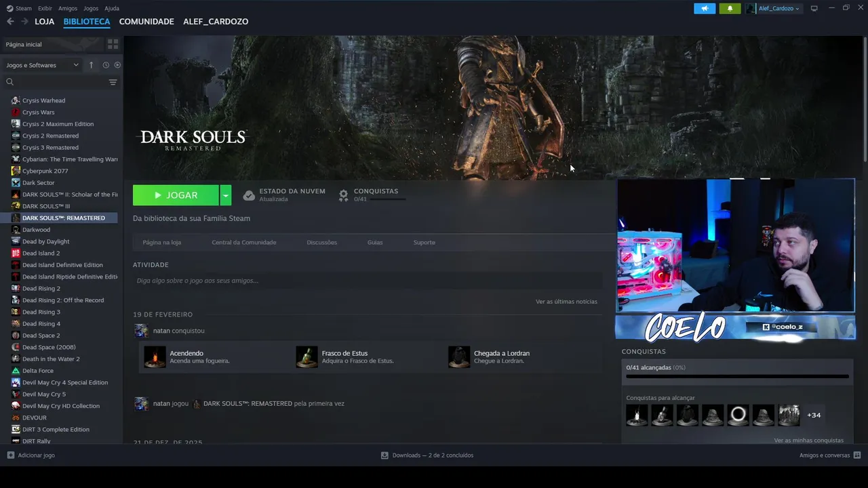Open the Exibir menu

point(45,8)
